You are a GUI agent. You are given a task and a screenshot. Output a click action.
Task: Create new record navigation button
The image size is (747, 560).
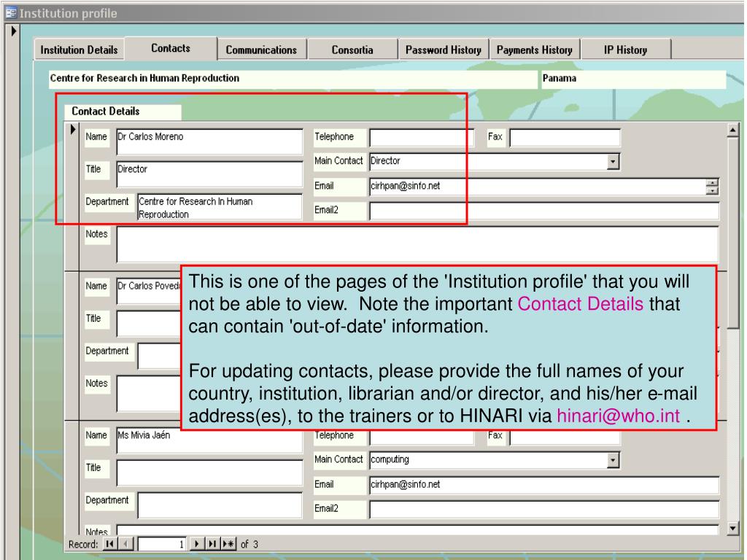(228, 544)
